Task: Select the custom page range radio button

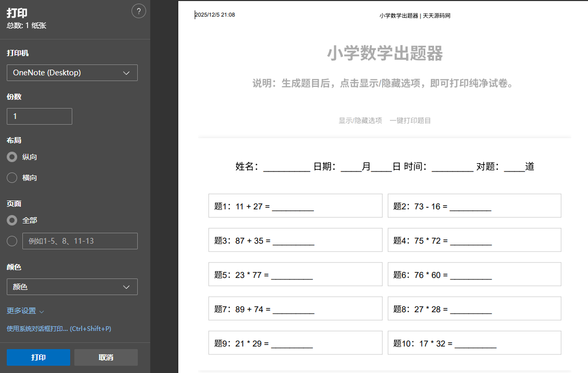Action: click(11, 241)
